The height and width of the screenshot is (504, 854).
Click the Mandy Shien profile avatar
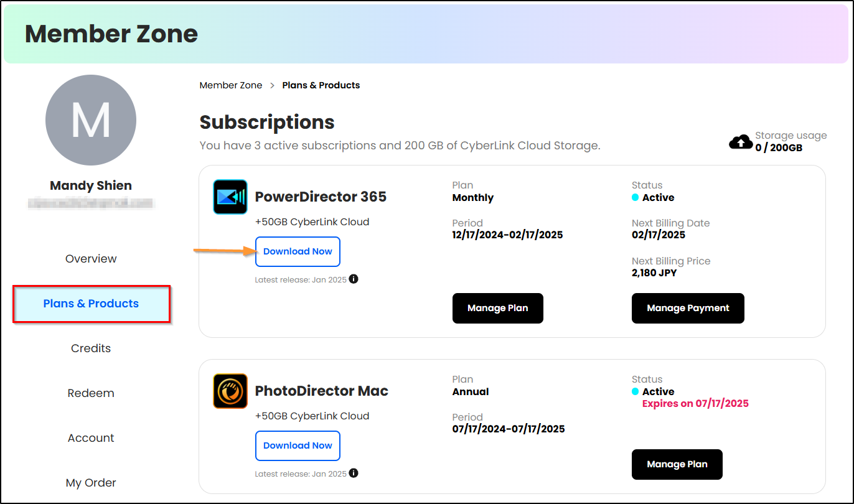click(91, 120)
